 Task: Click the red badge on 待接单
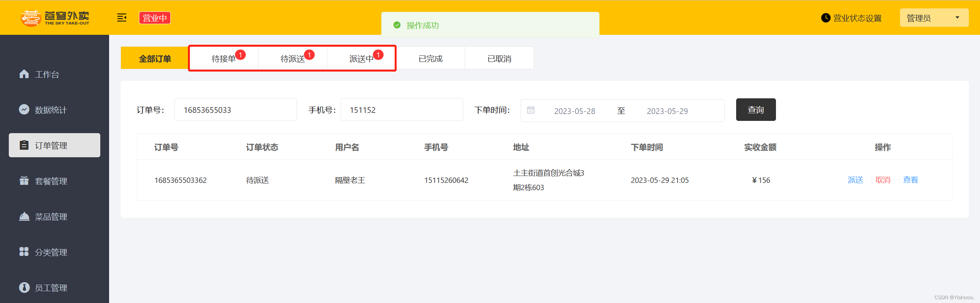240,55
